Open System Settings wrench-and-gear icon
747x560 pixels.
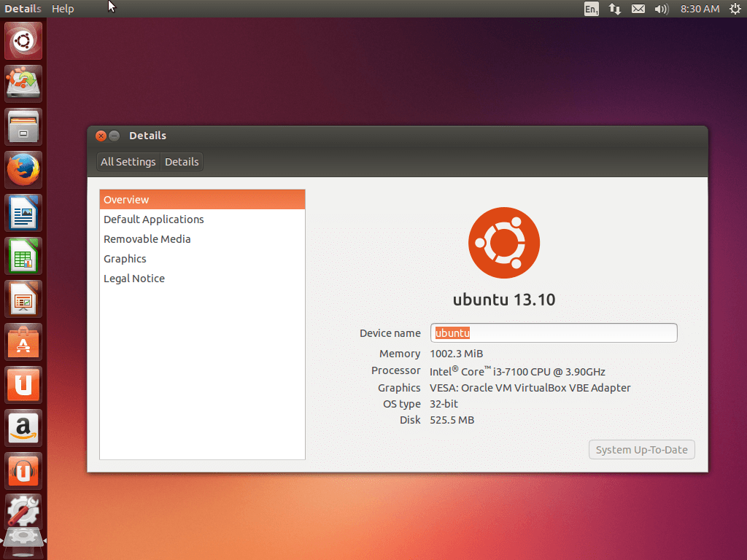[23, 512]
